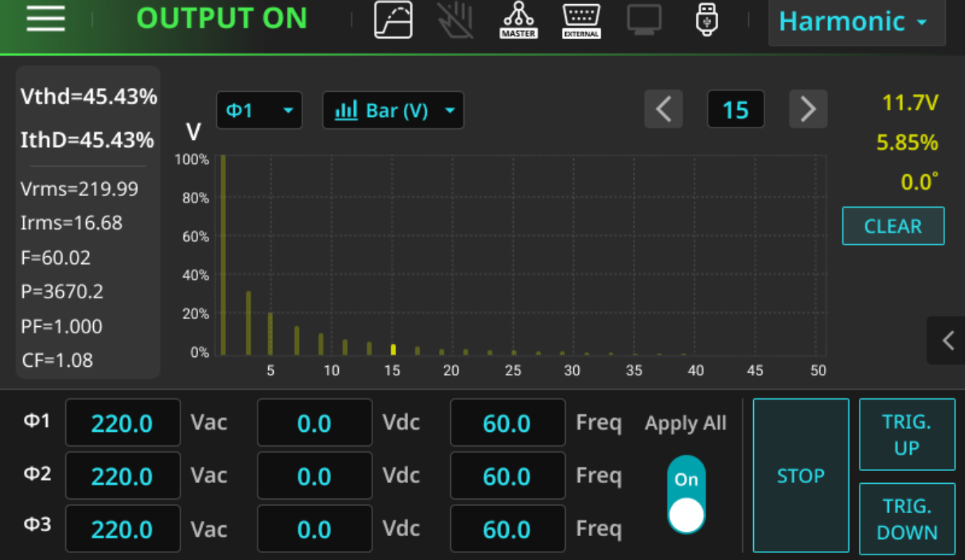
Task: Click the STOP button
Action: 801,476
